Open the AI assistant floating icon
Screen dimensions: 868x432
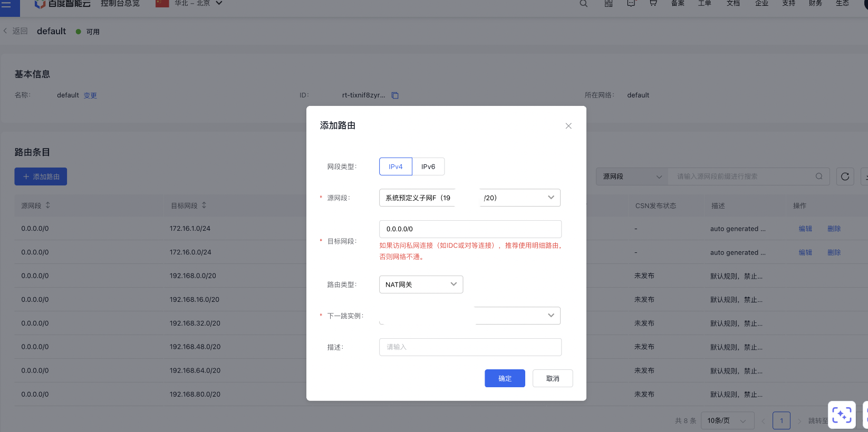[x=842, y=415]
